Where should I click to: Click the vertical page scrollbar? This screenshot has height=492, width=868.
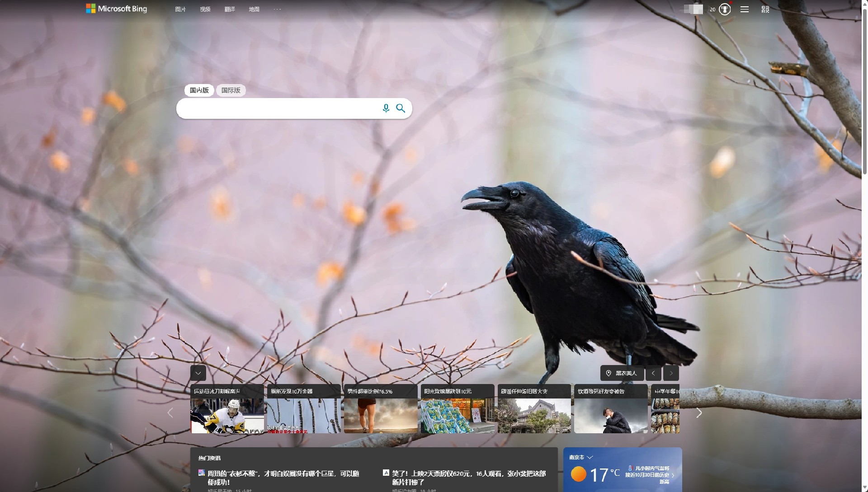(x=865, y=90)
